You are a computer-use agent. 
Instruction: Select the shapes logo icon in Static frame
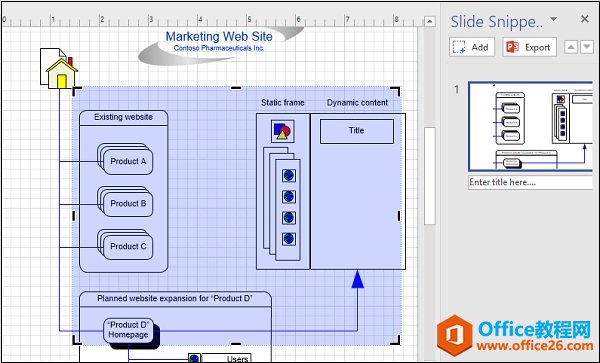click(282, 131)
